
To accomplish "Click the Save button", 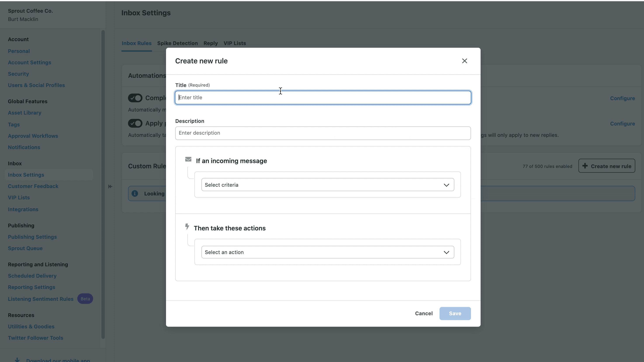I will (x=455, y=313).
